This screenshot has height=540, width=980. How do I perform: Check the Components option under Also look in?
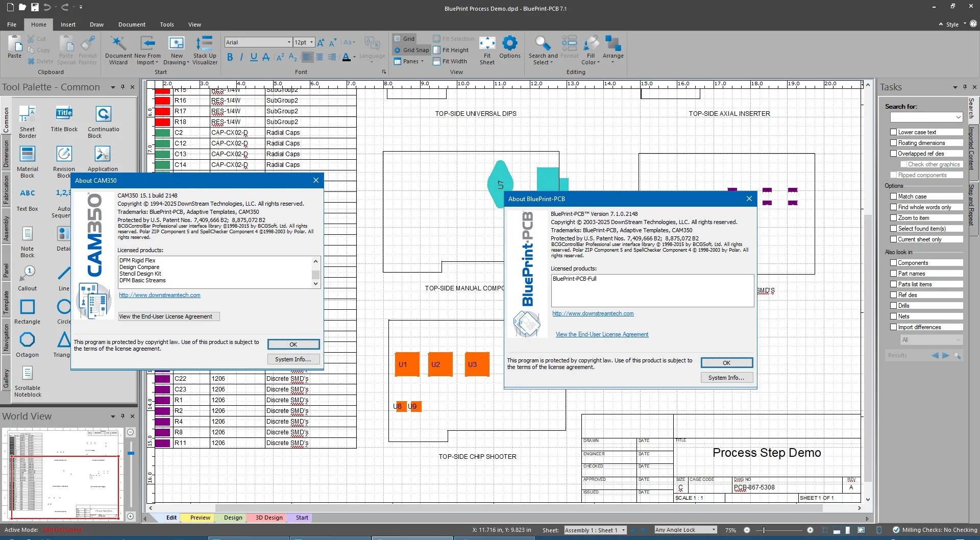(893, 263)
